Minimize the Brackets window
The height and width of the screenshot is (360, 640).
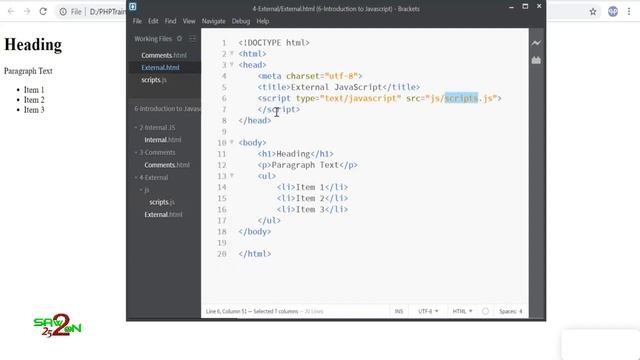511,7
